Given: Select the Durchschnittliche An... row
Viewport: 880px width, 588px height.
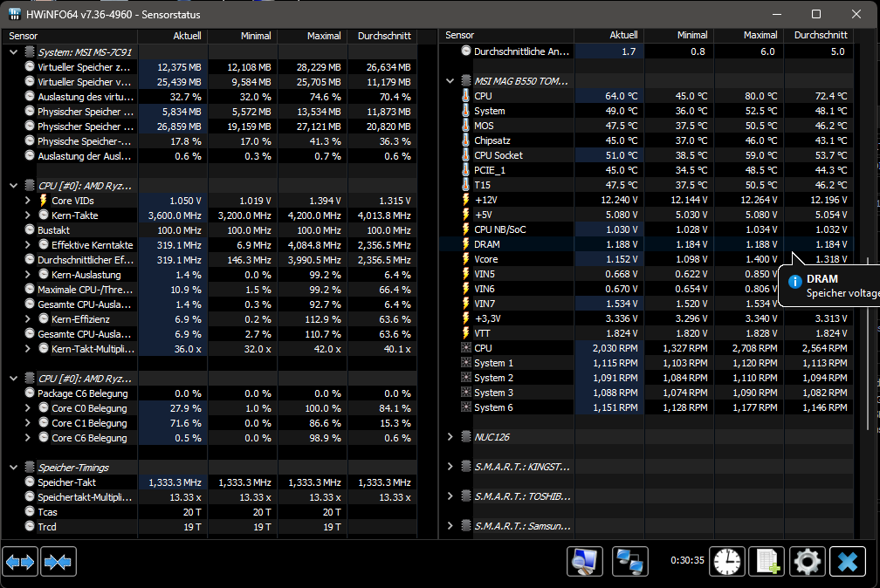Looking at the screenshot, I should click(647, 51).
